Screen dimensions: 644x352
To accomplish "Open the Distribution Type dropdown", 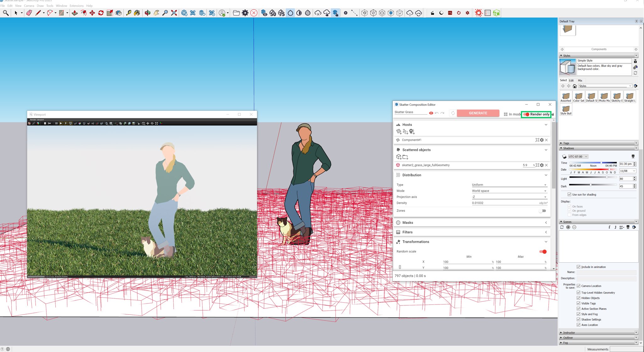I will 509,185.
